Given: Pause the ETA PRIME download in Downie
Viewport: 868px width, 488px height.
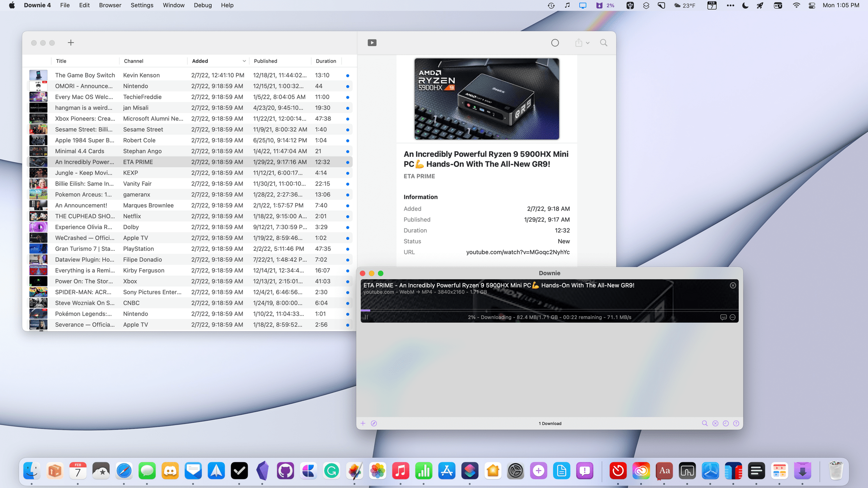Looking at the screenshot, I should pos(366,317).
